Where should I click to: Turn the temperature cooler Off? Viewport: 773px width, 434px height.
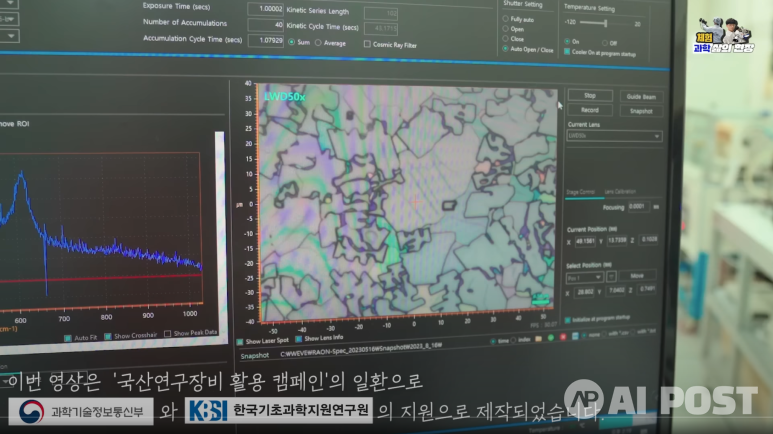click(x=605, y=43)
